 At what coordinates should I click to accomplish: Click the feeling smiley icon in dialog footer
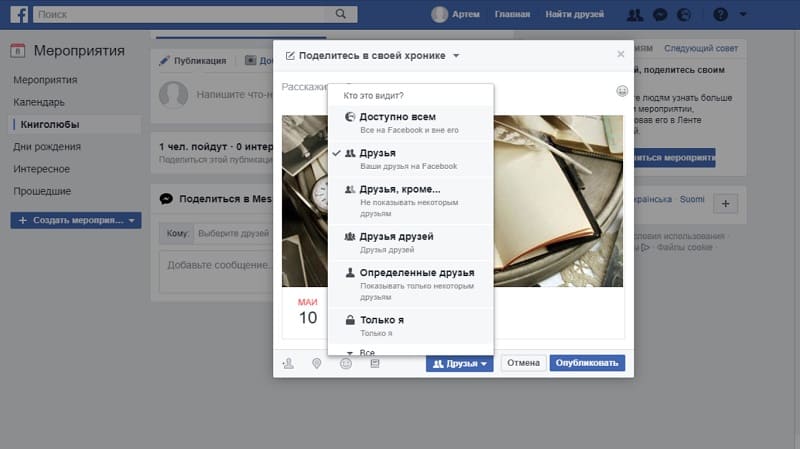click(x=346, y=363)
